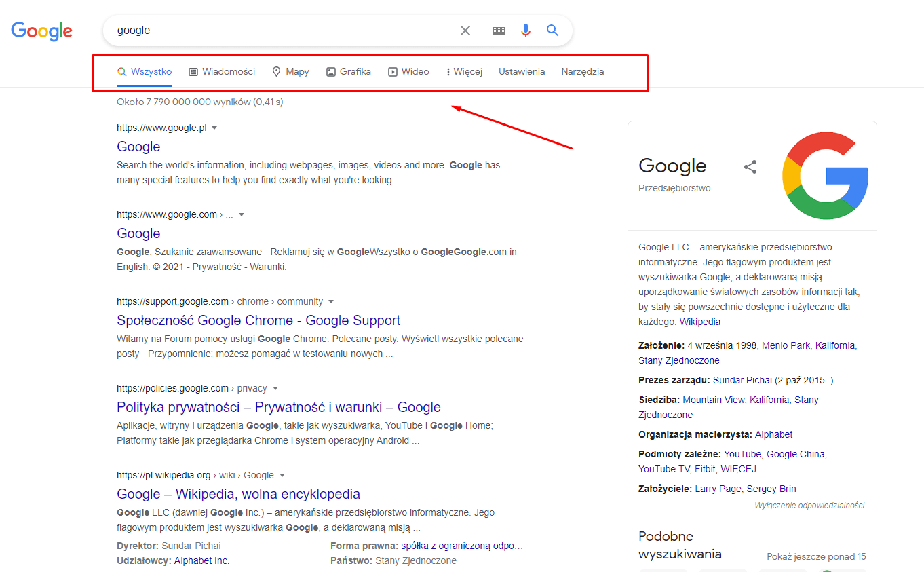924x572 pixels.
Task: Open the Wikipedia link in knowledge panel
Action: [700, 322]
